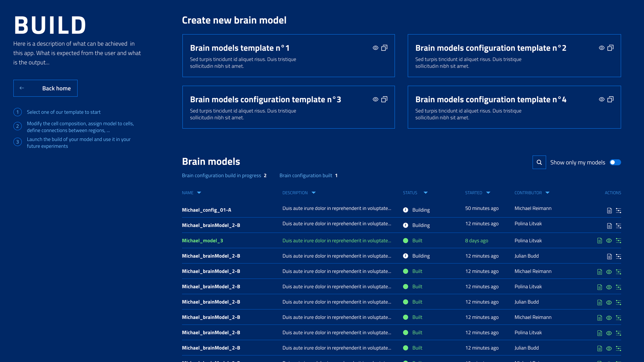Image resolution: width=644 pixels, height=362 pixels.
Task: Open document icon in Polina Litvak's Building row
Action: point(609,226)
